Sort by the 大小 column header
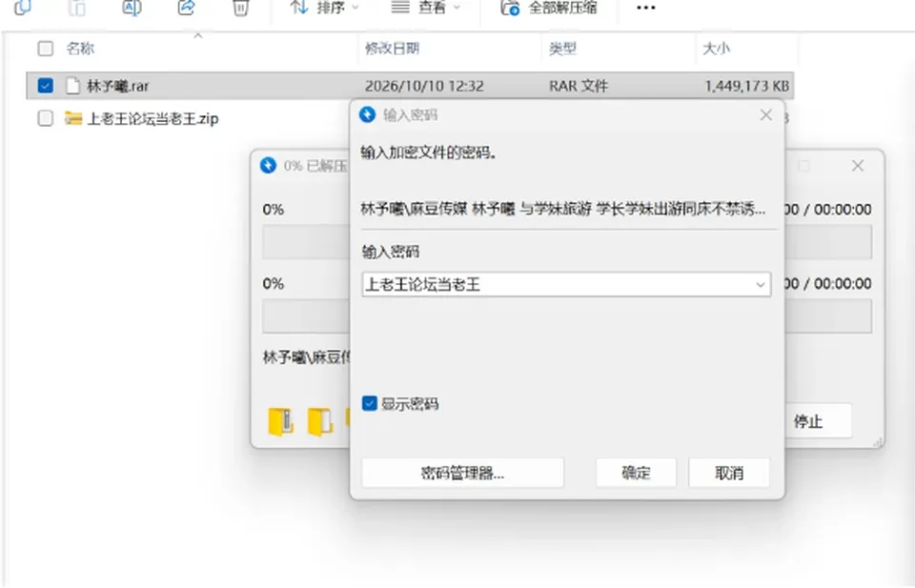Screen dimensions: 915x588 [x=716, y=49]
